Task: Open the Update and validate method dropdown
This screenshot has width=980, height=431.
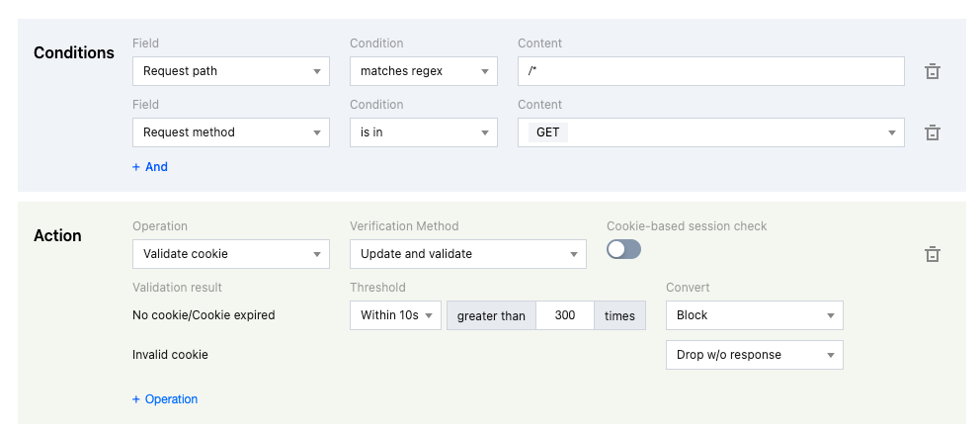Action: click(x=468, y=254)
